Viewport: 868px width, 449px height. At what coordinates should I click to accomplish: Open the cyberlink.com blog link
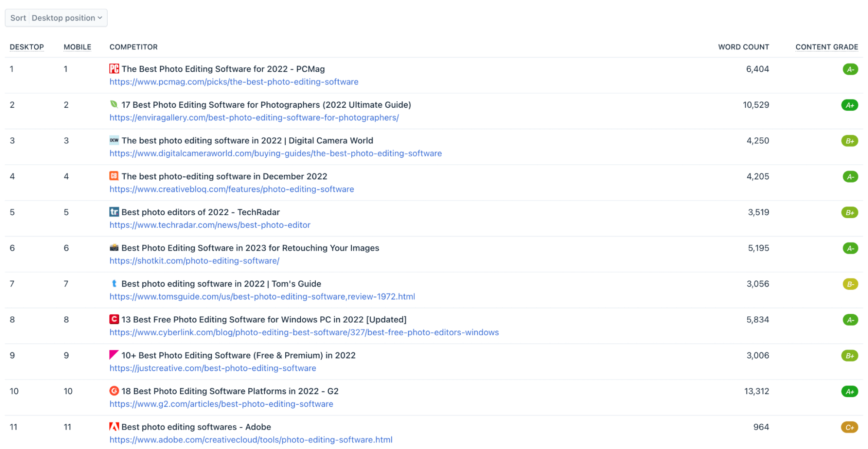coord(304,332)
